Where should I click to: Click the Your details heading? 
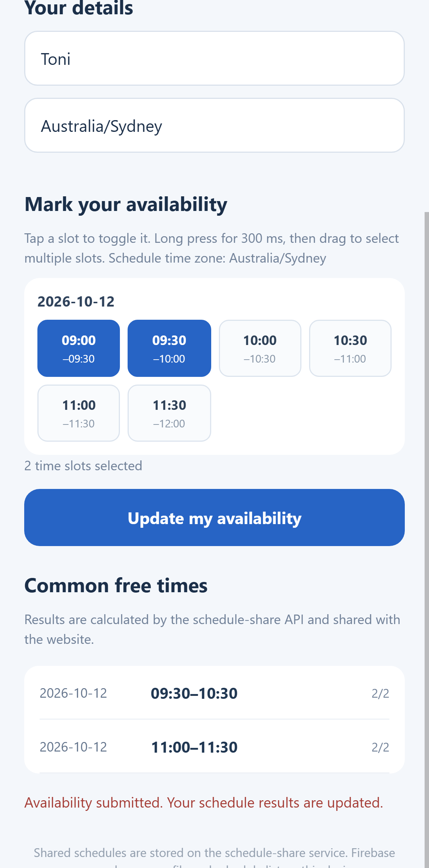coord(78,7)
